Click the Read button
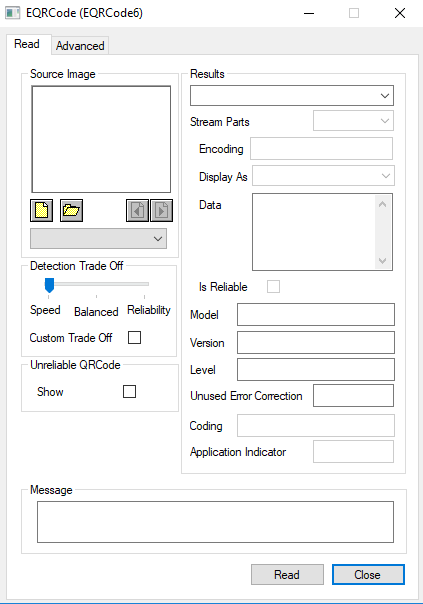The height and width of the screenshot is (604, 423). coord(287,575)
